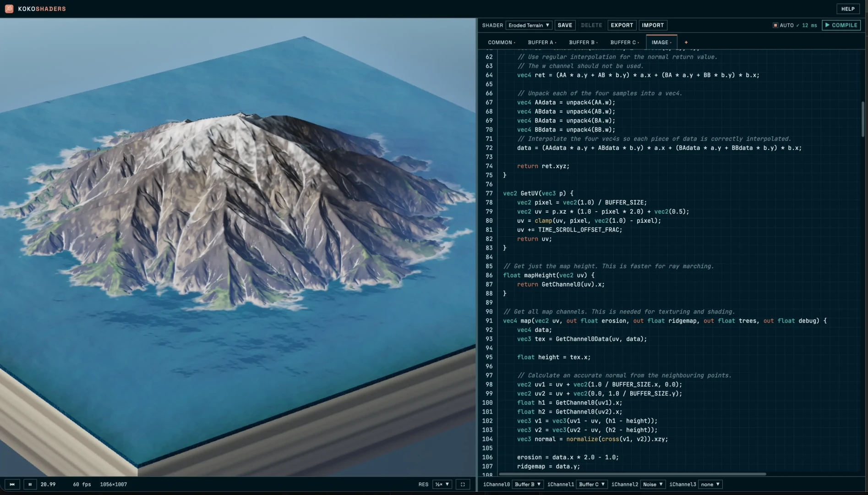Click the terrain preview viewport
Image resolution: width=868 pixels, height=495 pixels.
[238, 247]
